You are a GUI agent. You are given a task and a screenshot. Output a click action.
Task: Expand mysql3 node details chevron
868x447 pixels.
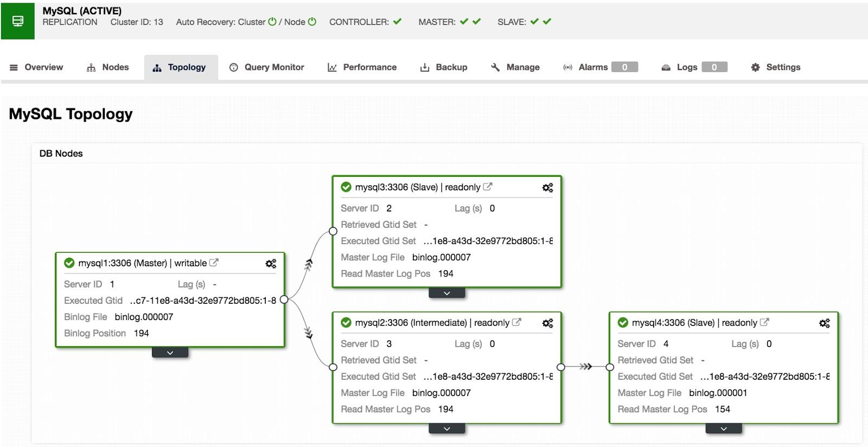[x=446, y=293]
